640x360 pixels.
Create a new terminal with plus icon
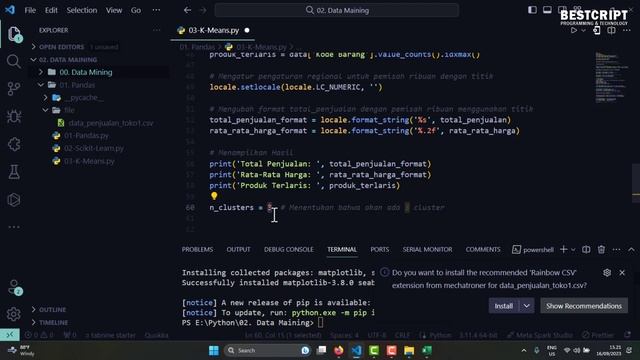click(564, 249)
